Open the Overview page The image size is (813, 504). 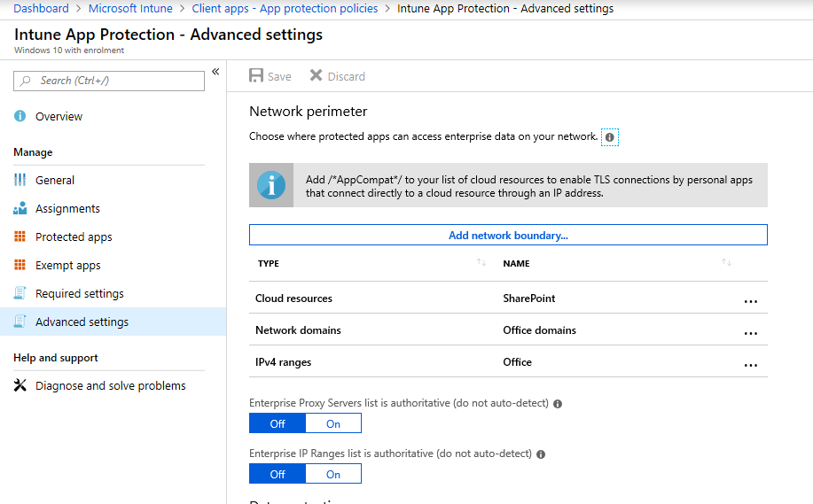pyautogui.click(x=59, y=116)
